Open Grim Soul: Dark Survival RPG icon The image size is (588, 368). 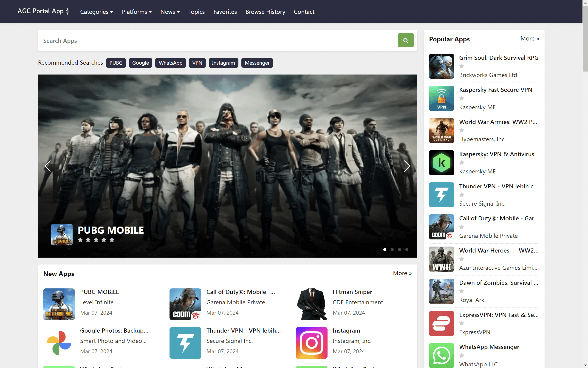[x=441, y=66]
